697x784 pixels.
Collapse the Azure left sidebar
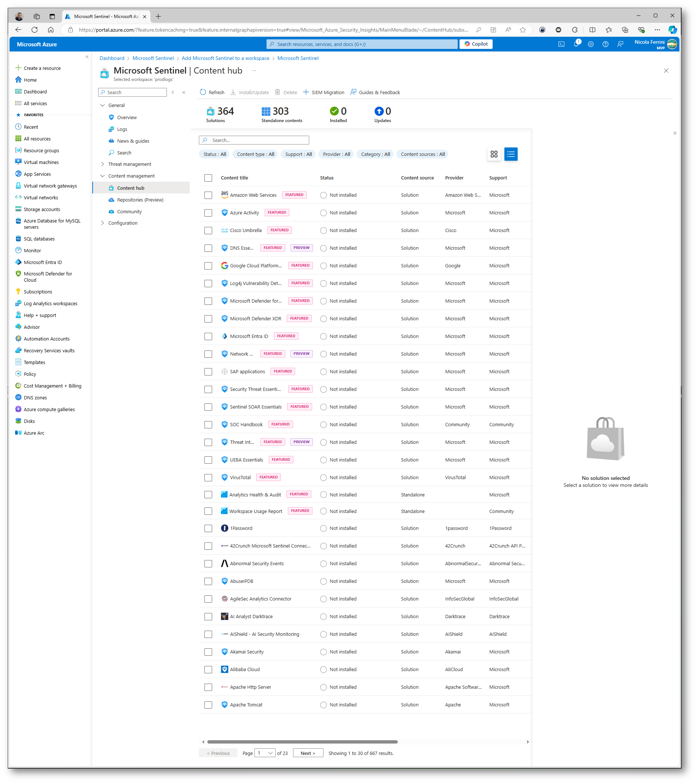87,57
